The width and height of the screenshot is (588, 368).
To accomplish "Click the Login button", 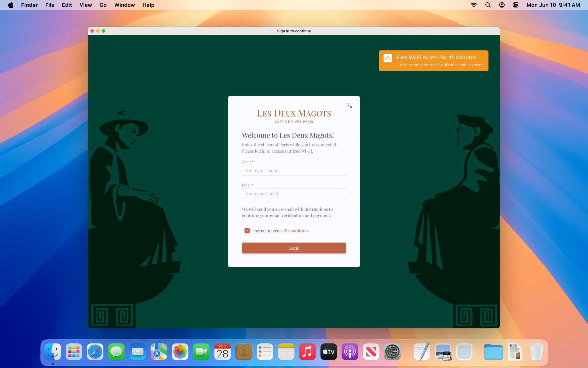I will [294, 248].
